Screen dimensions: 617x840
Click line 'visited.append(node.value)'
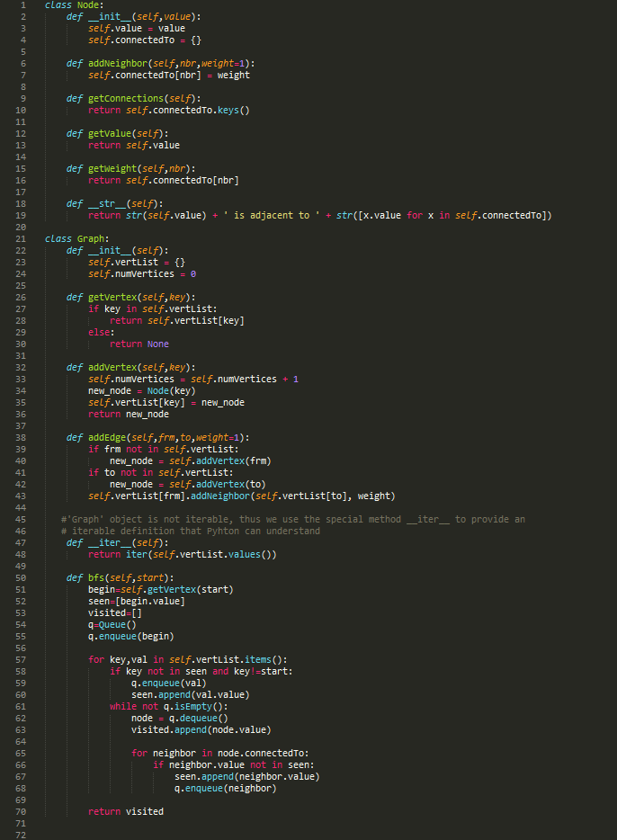[201, 730]
